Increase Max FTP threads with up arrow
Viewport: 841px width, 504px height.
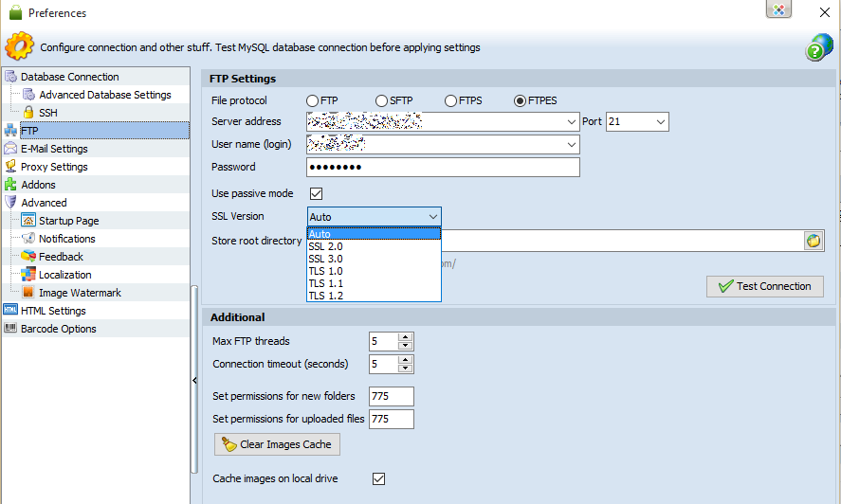(x=406, y=337)
